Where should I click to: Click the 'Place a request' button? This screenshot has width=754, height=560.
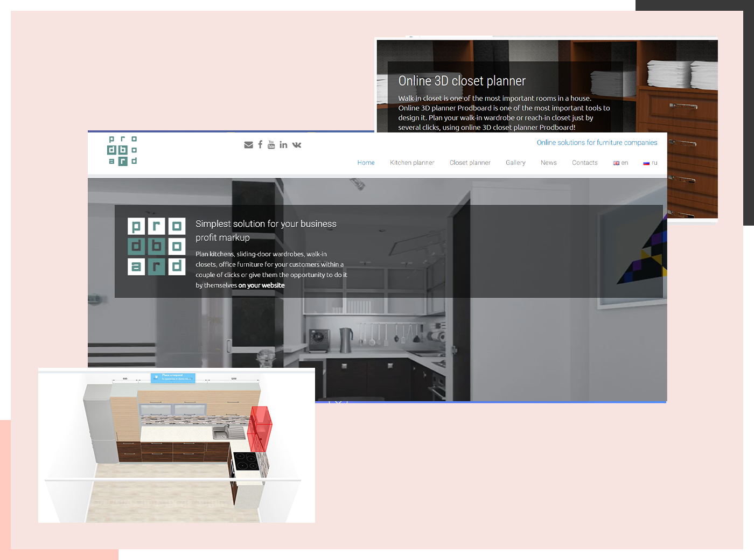172,377
